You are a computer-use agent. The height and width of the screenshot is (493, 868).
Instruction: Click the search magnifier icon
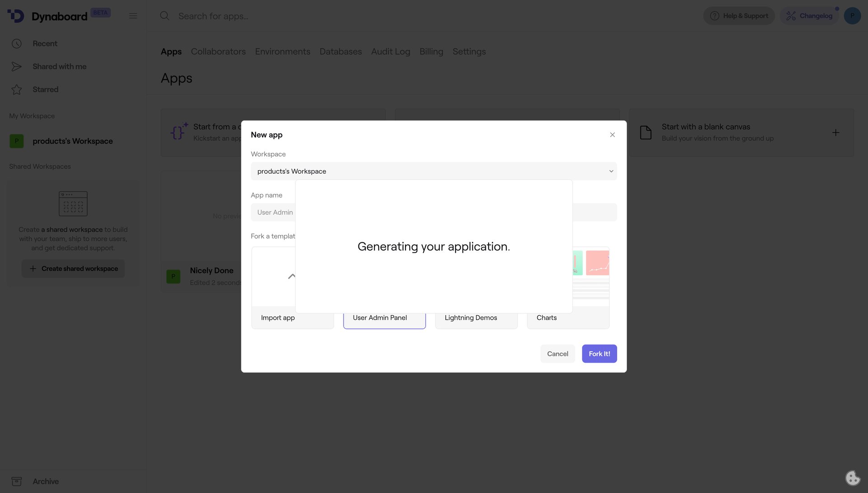pos(165,16)
